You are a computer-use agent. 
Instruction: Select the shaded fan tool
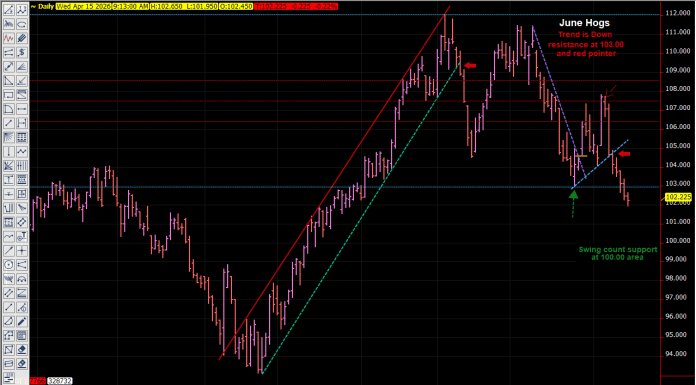pos(8,137)
